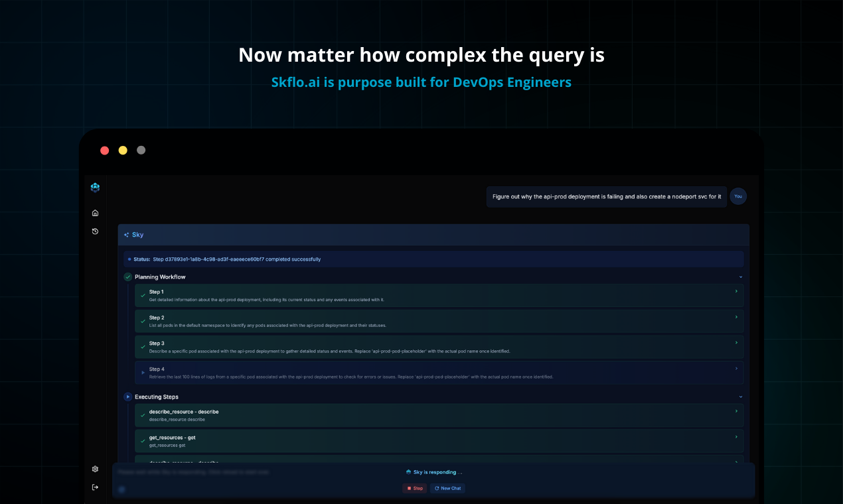Click the get_resources step checkmark icon
This screenshot has height=504, width=843.
[143, 441]
